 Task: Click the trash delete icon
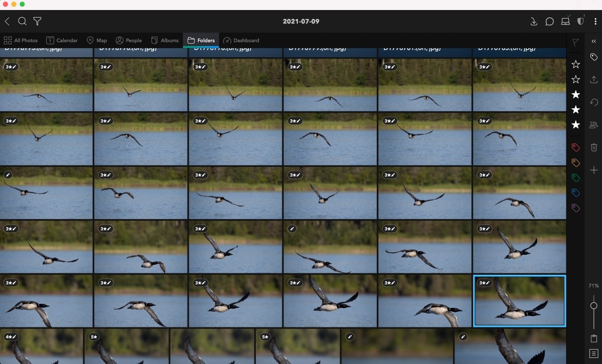click(594, 147)
